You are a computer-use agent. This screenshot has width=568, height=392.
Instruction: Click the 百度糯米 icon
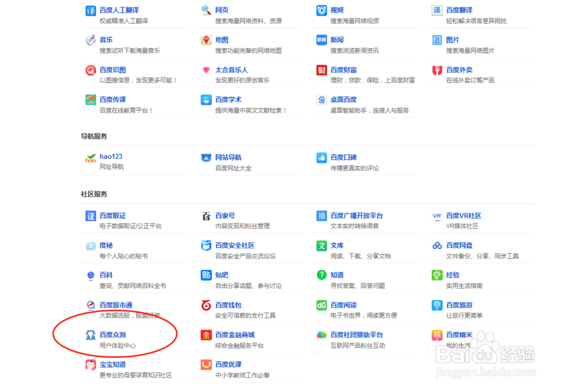tap(437, 335)
